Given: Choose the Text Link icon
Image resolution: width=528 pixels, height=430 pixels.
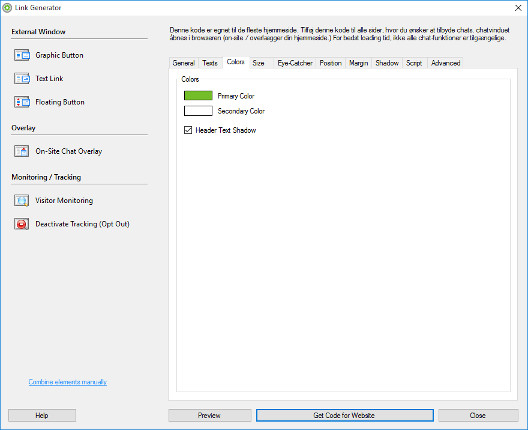Looking at the screenshot, I should (x=22, y=78).
